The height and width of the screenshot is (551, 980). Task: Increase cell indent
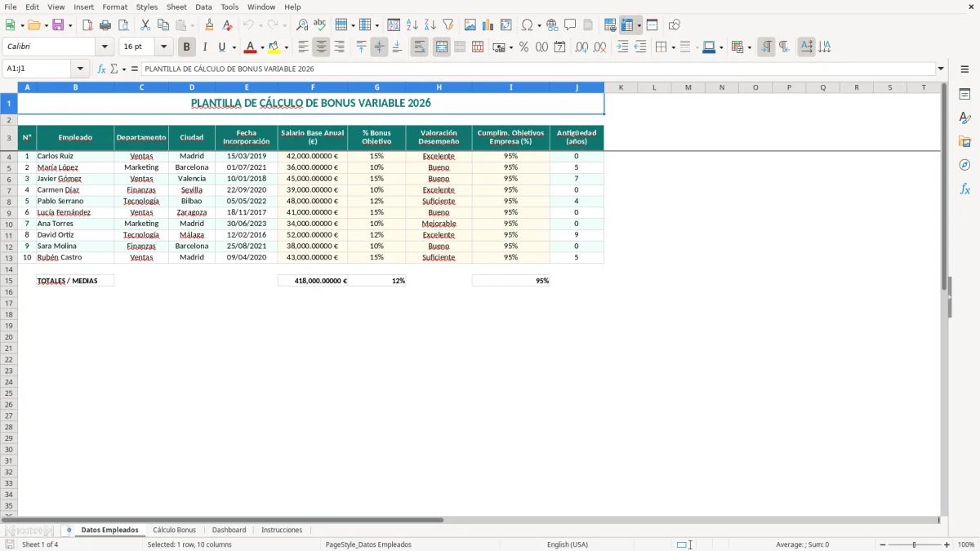[622, 47]
